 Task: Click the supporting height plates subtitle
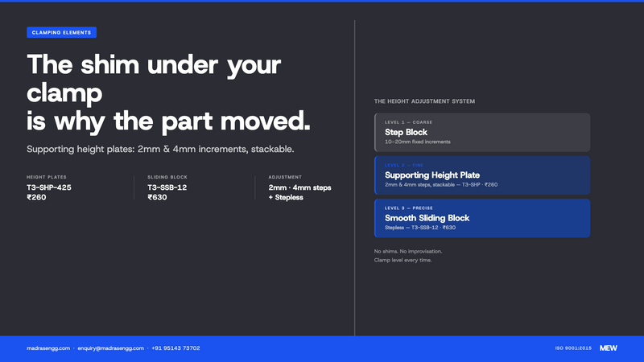point(160,149)
